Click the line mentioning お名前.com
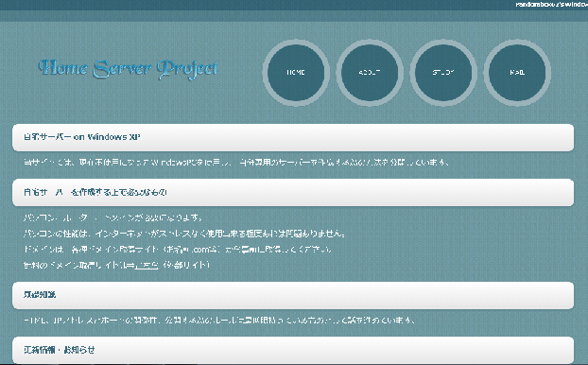This screenshot has height=365, width=588. pyautogui.click(x=178, y=249)
